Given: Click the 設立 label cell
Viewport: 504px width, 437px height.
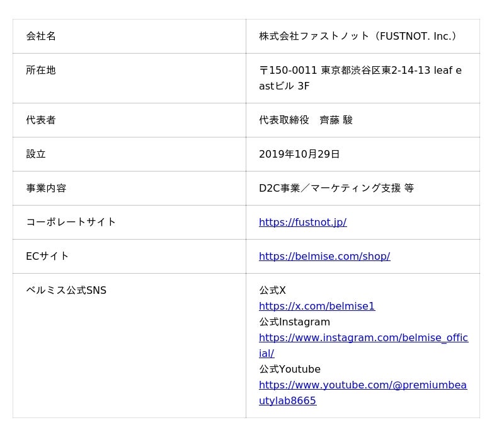Looking at the screenshot, I should [x=36, y=154].
